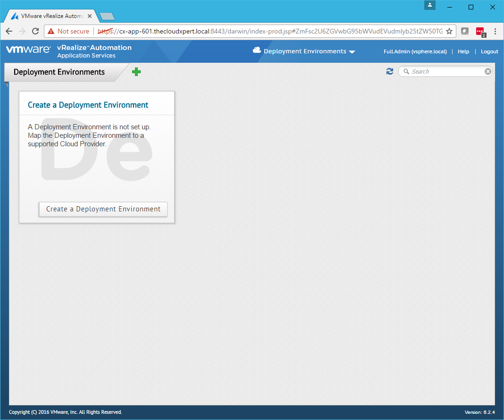Image resolution: width=504 pixels, height=420 pixels.
Task: Click the Logout link
Action: [489, 51]
